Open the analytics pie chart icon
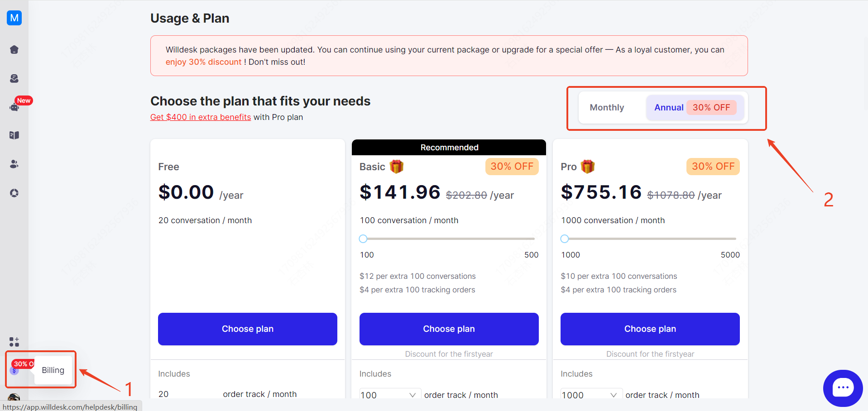This screenshot has height=411, width=868. pyautogui.click(x=14, y=193)
